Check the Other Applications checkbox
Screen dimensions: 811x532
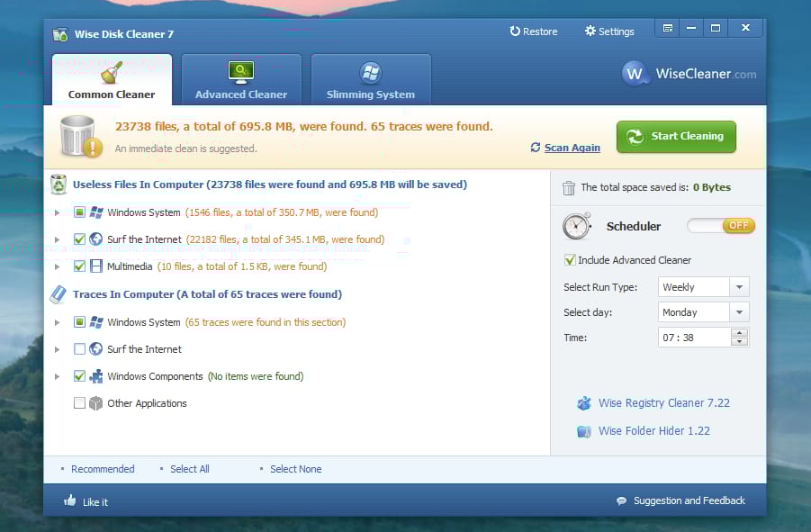pyautogui.click(x=79, y=403)
